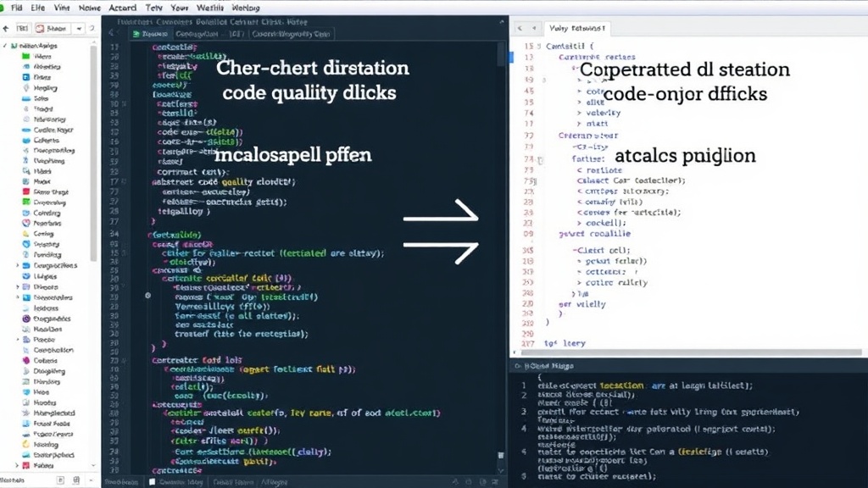Click the right panel's horizontal scrollbar

point(691,352)
